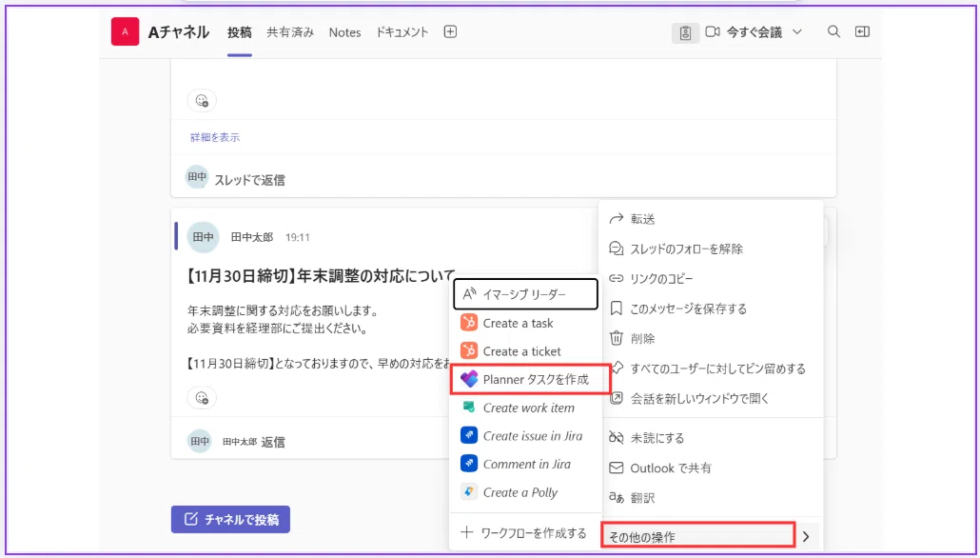This screenshot has height=558, width=980.
Task: Click the HubSpot icon beside Create a task
Action: (x=469, y=323)
